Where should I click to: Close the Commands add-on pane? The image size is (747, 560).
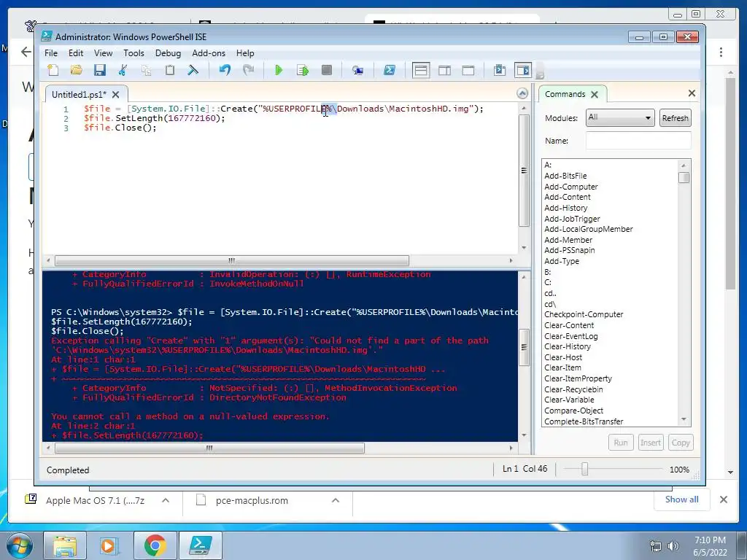[x=692, y=93]
